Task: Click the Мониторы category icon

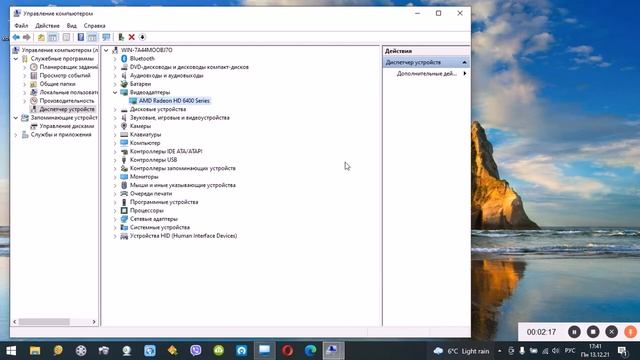Action: coord(124,177)
